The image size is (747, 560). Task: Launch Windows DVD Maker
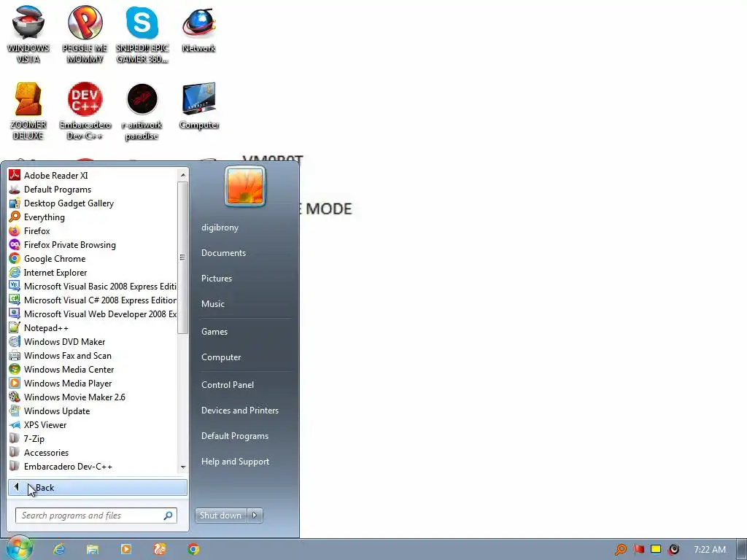click(x=93, y=342)
